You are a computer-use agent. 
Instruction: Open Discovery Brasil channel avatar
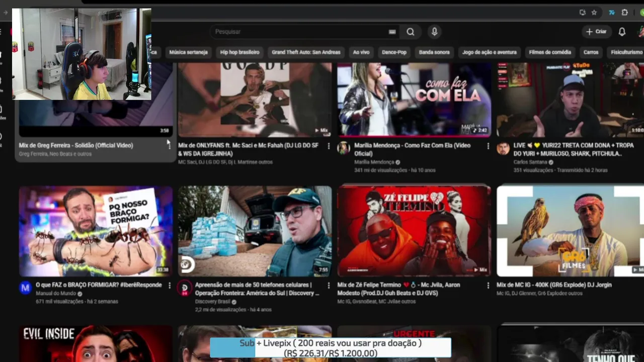185,288
